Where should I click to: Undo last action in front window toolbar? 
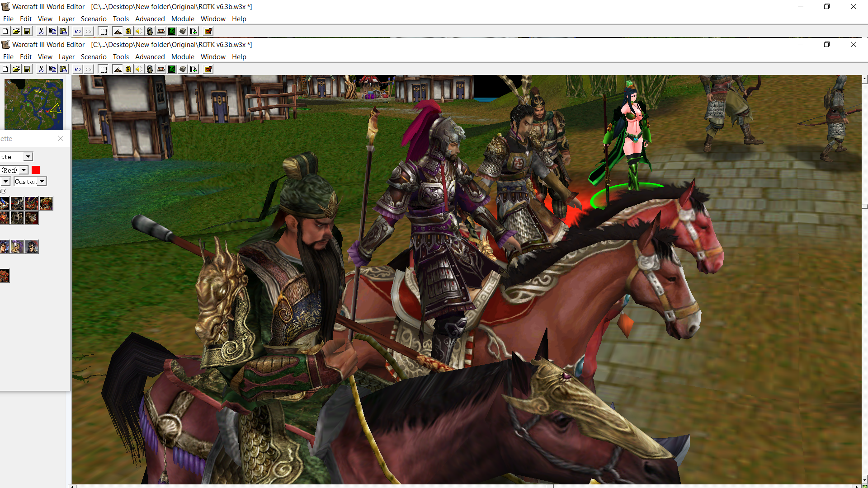click(x=78, y=69)
